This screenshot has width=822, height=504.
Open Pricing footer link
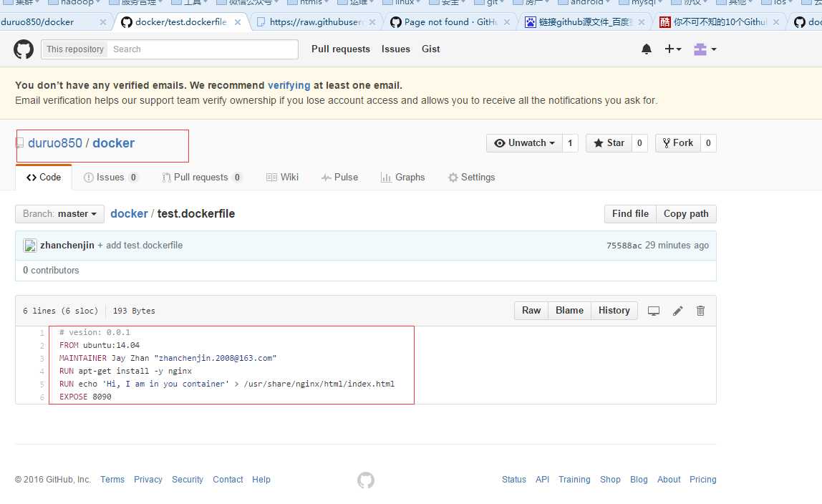(702, 480)
